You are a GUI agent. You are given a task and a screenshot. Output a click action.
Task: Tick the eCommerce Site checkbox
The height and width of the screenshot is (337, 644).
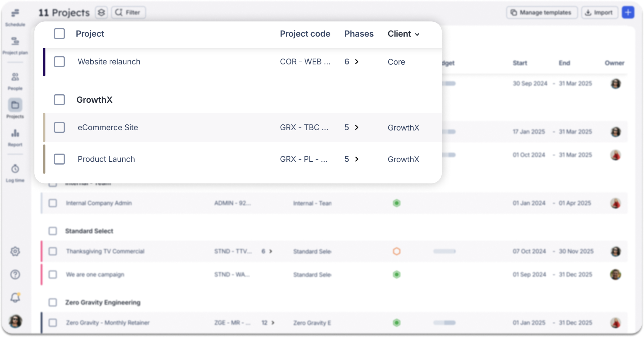coord(59,128)
